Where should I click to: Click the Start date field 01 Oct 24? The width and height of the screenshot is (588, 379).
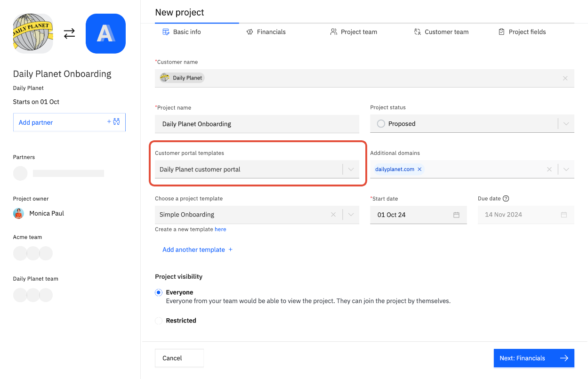pos(419,215)
